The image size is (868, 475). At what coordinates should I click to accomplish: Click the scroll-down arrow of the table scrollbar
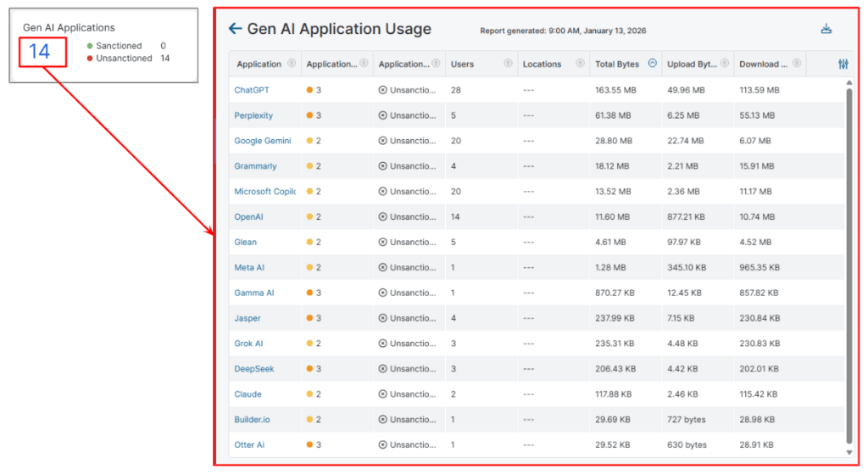coord(849,452)
